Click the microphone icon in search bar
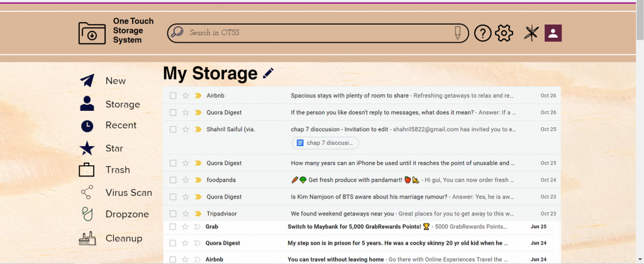The width and height of the screenshot is (644, 264). pos(458,33)
